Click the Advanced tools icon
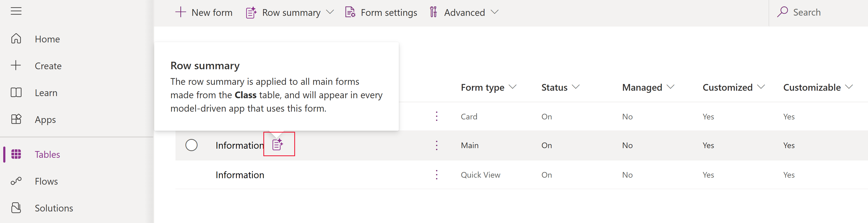868x223 pixels. point(433,12)
